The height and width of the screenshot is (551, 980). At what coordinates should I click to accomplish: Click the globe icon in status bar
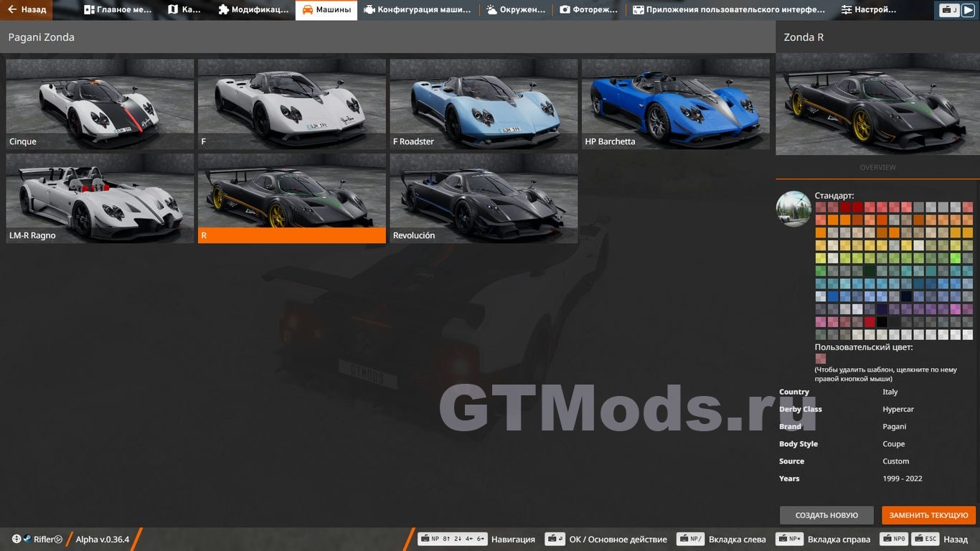16,539
